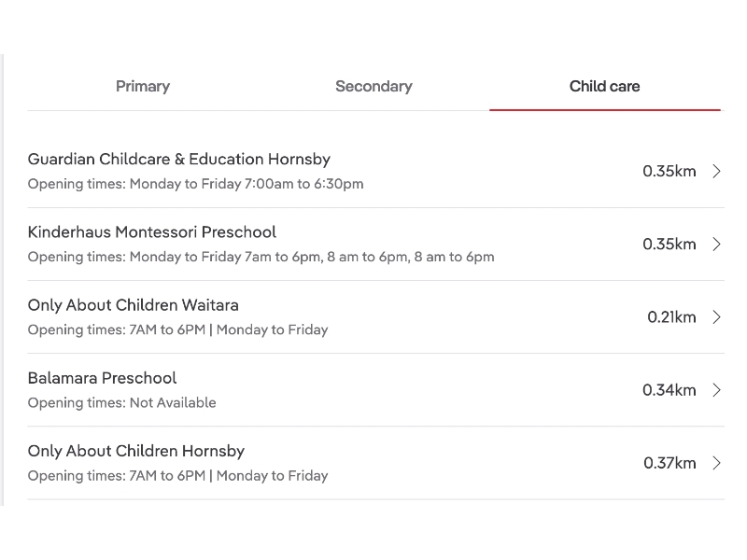The height and width of the screenshot is (560, 747).
Task: Open Balamara Preschool chevron arrow
Action: click(716, 389)
